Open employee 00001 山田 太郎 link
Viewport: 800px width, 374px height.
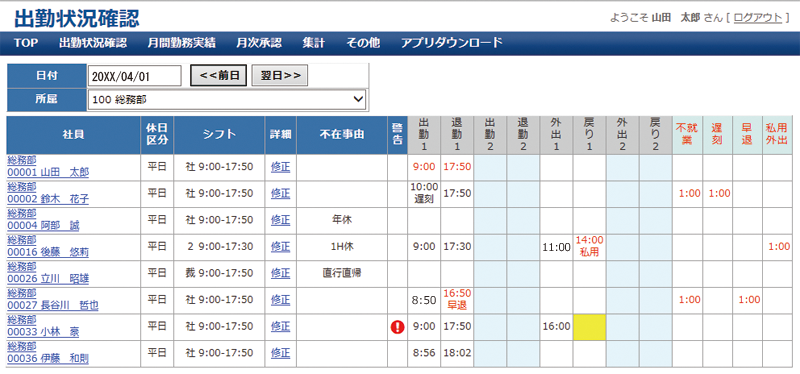48,172
